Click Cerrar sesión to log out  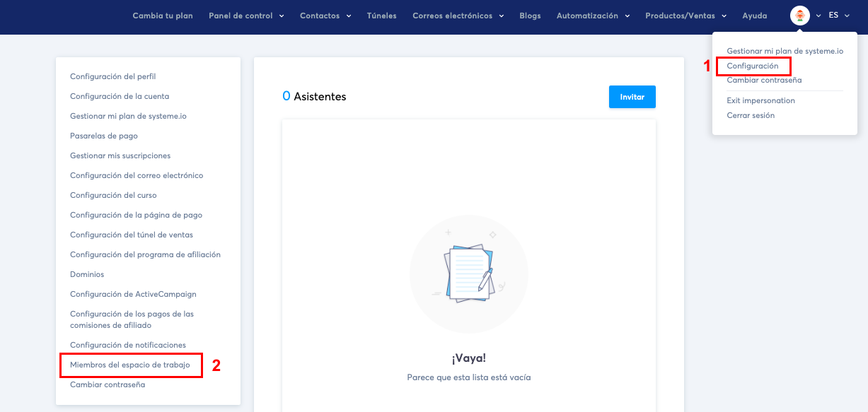click(749, 115)
